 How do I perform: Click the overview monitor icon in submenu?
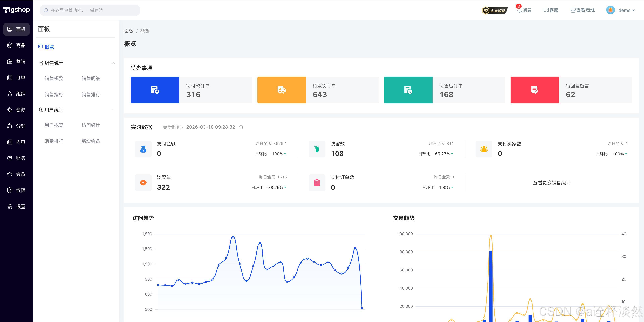[40, 47]
